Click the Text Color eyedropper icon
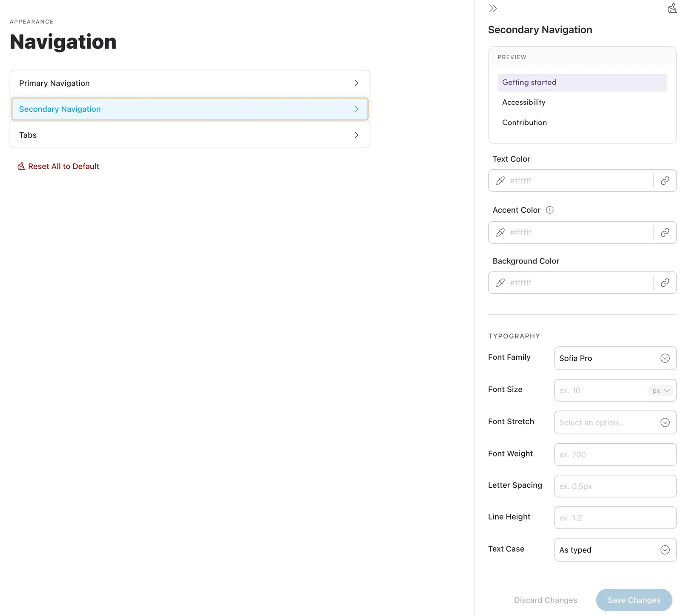 [500, 181]
